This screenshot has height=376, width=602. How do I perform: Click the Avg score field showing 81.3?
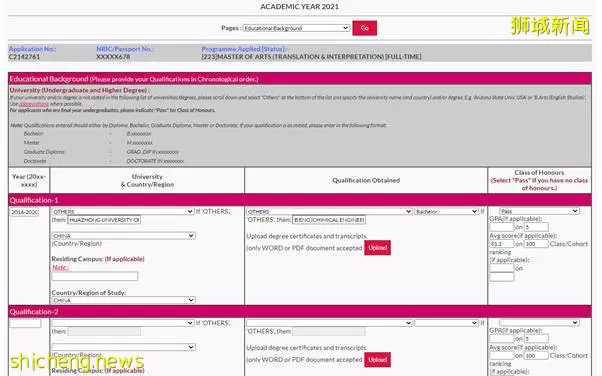(501, 244)
